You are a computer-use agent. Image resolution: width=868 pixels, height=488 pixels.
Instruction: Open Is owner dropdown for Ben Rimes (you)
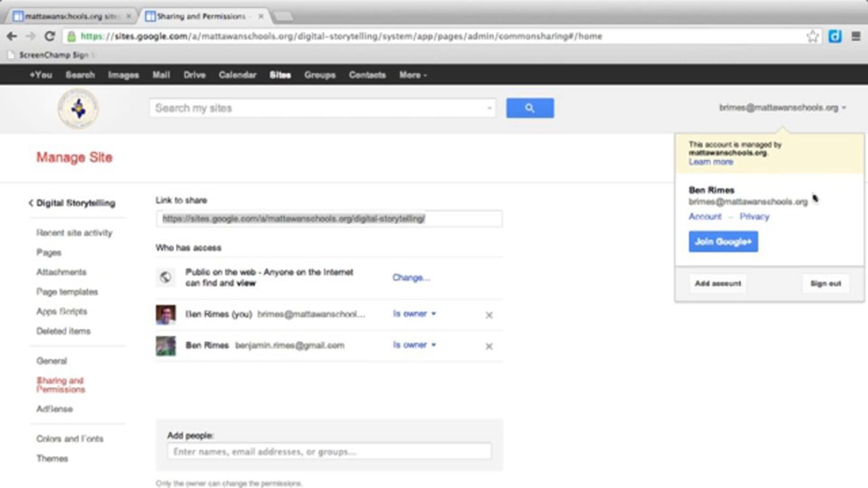[414, 313]
